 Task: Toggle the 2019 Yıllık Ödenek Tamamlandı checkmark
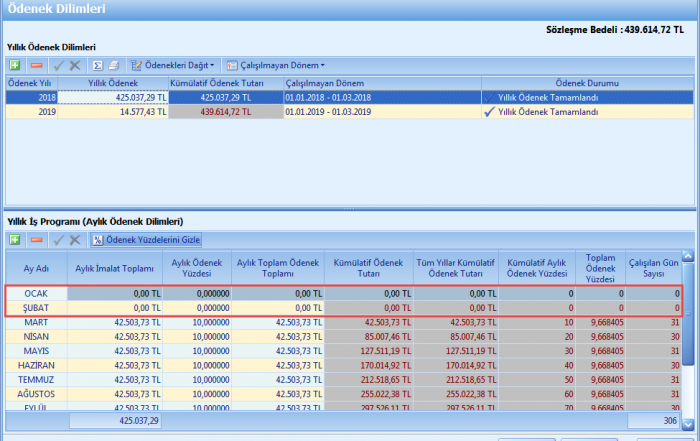(x=489, y=112)
